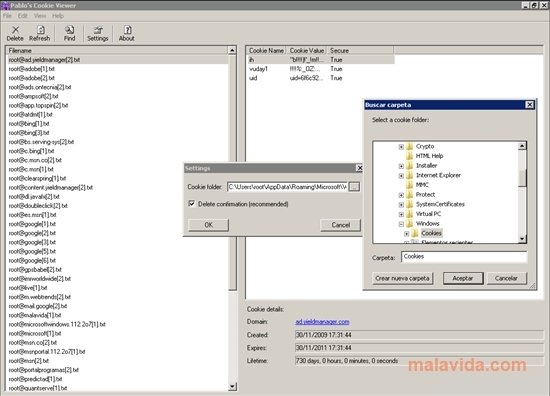Click the Cookie folder path field

pos(287,187)
